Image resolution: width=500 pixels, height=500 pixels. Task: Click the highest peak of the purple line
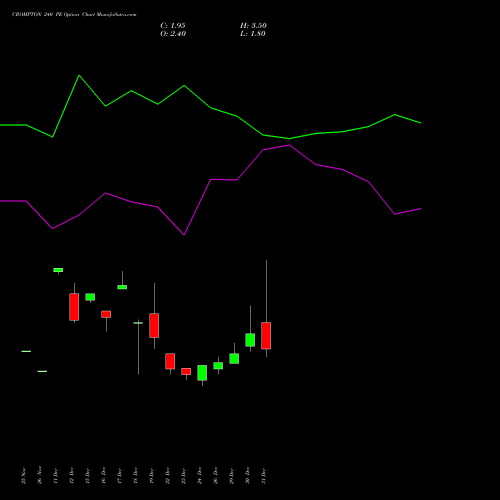289,145
